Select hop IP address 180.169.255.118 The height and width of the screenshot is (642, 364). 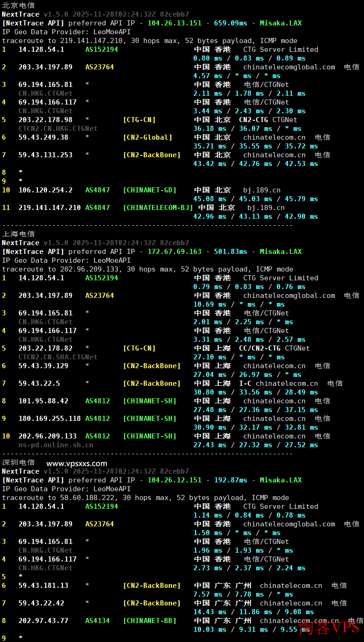(x=49, y=419)
